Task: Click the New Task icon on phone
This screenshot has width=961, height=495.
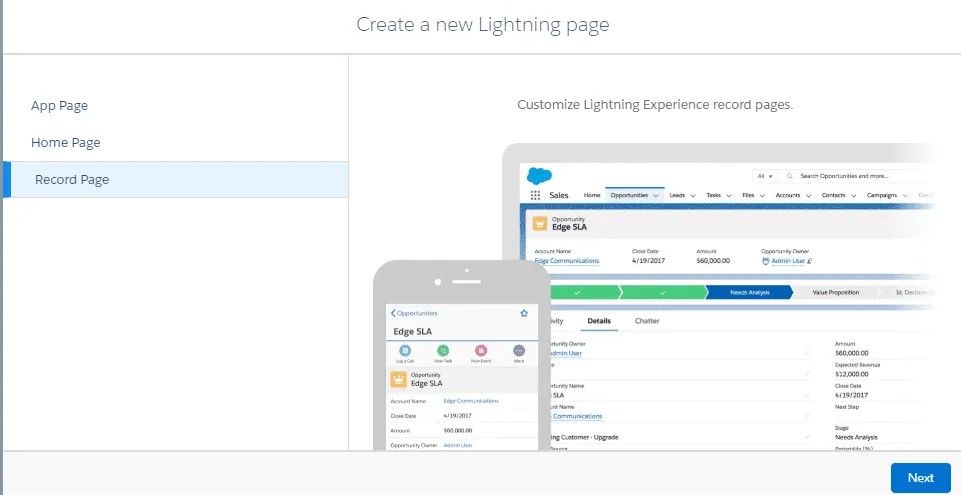Action: click(443, 351)
